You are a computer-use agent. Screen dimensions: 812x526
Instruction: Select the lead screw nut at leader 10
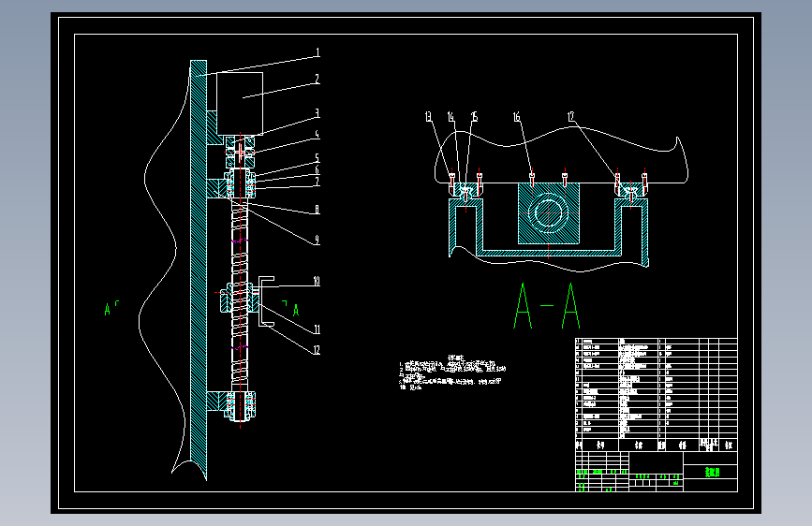pyautogui.click(x=240, y=298)
